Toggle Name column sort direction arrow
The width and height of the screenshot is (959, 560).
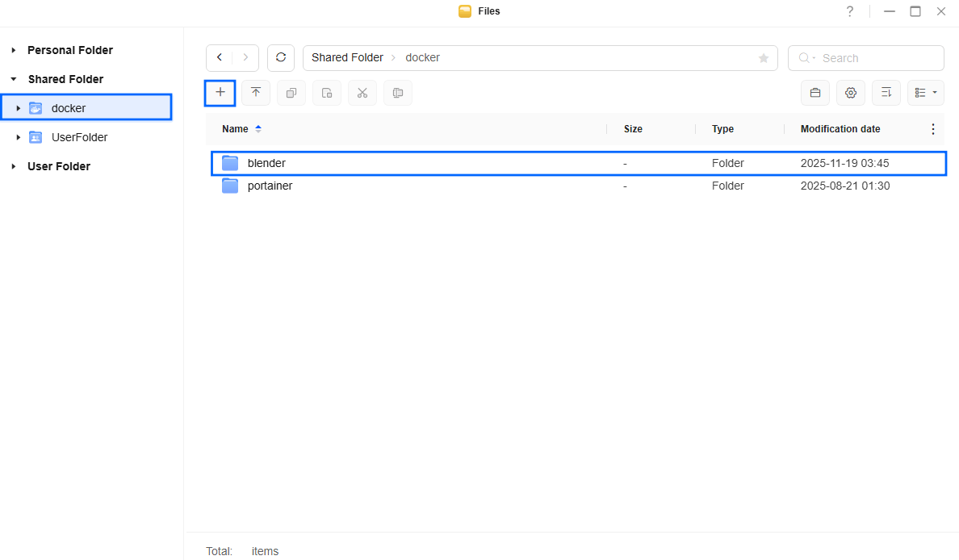(258, 129)
